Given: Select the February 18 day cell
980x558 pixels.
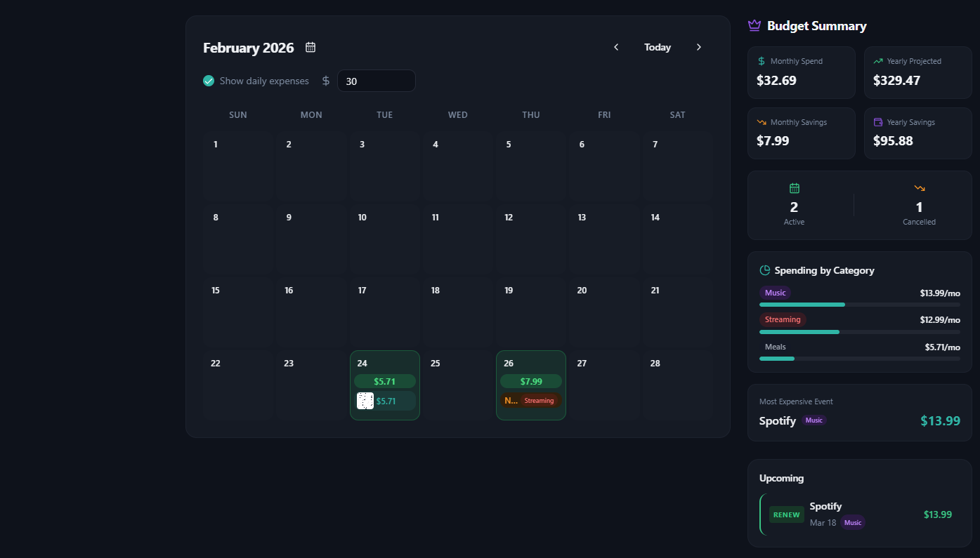Looking at the screenshot, I should point(458,312).
